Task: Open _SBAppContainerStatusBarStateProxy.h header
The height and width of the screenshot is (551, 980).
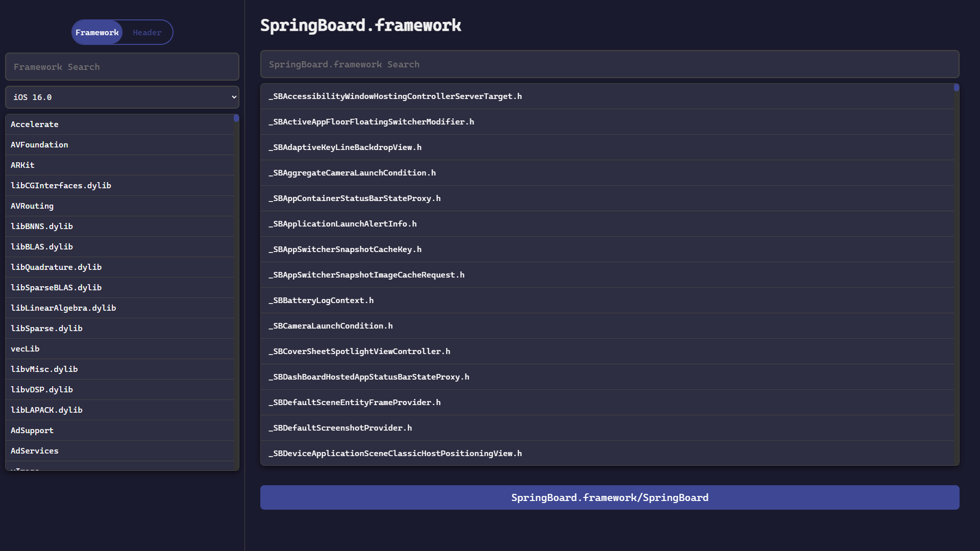Action: (x=607, y=198)
